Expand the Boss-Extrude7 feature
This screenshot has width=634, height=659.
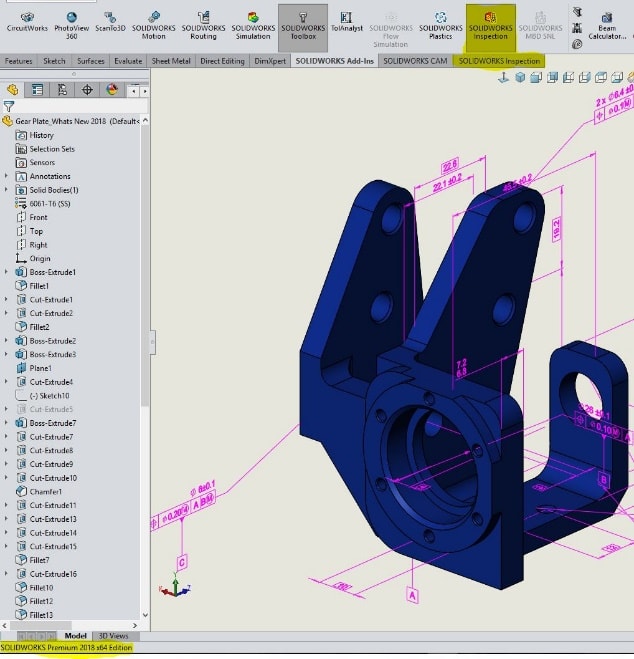tap(6, 423)
